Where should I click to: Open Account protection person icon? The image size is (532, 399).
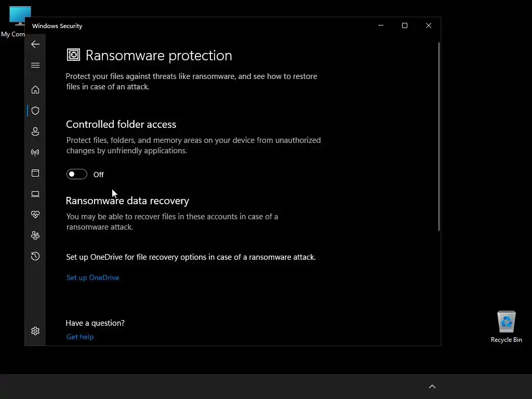pyautogui.click(x=35, y=131)
